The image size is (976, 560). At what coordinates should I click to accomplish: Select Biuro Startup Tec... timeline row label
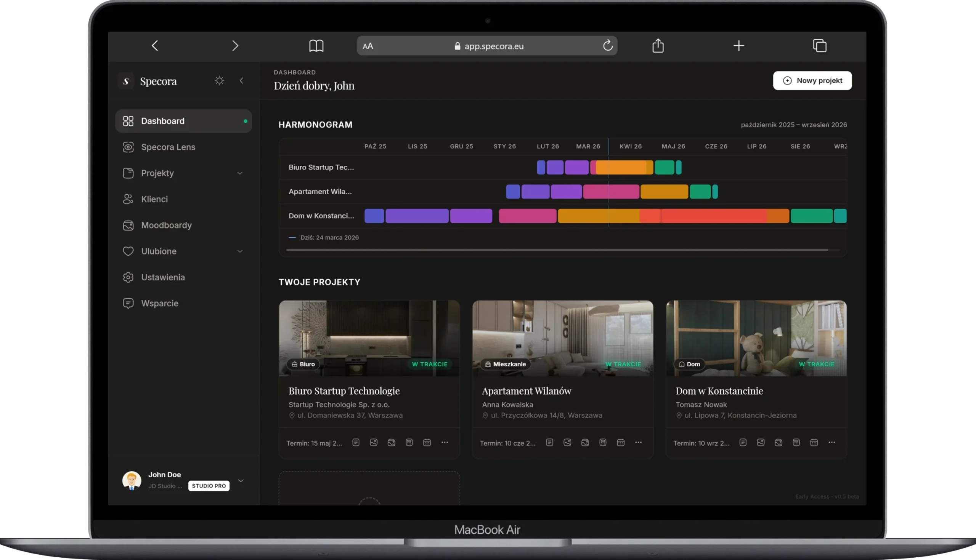tap(321, 167)
